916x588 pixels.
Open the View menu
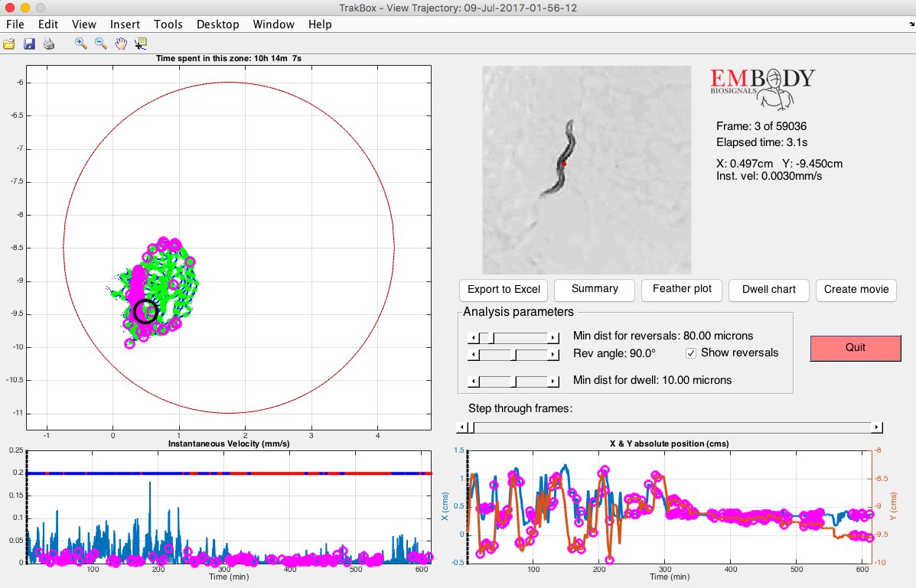coord(84,24)
